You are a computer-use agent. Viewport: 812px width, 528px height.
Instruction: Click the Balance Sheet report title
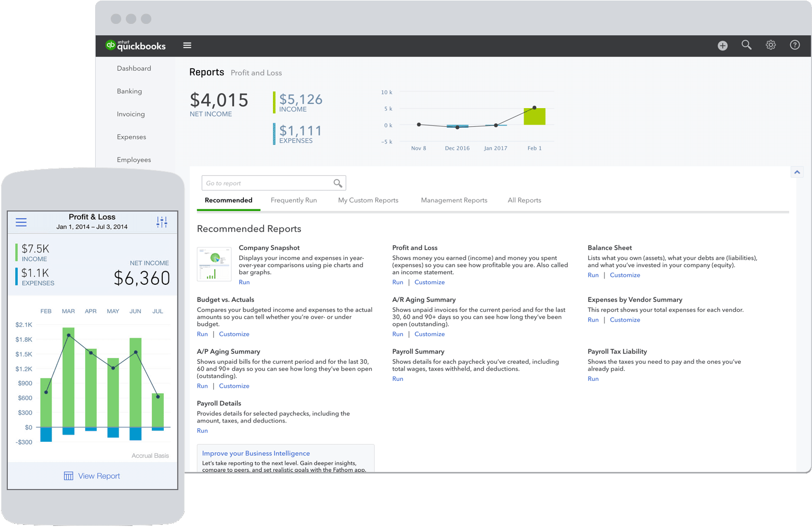click(x=610, y=248)
